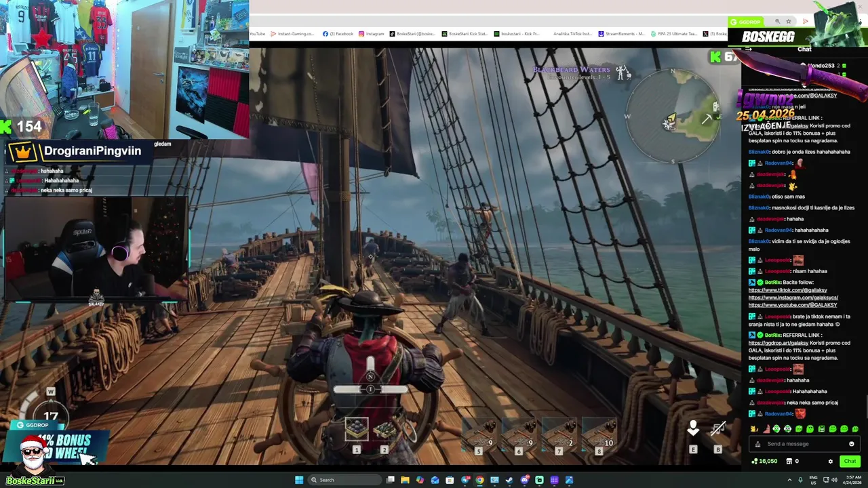Open the BotRix instagram.com/galaksycs link
The height and width of the screenshot is (488, 868).
pyautogui.click(x=793, y=298)
